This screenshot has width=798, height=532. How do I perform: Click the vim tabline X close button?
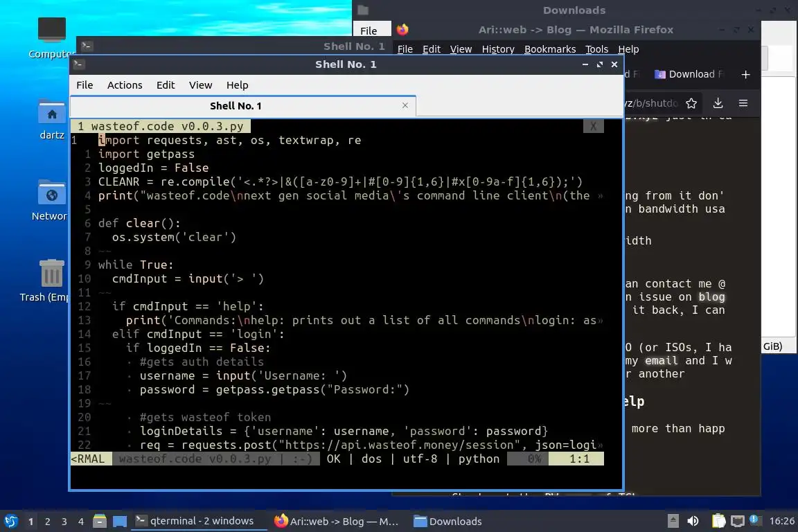coord(594,126)
